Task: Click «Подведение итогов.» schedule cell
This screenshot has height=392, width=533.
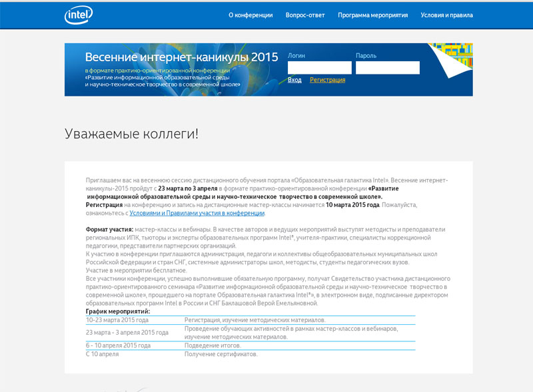Action: (213, 345)
